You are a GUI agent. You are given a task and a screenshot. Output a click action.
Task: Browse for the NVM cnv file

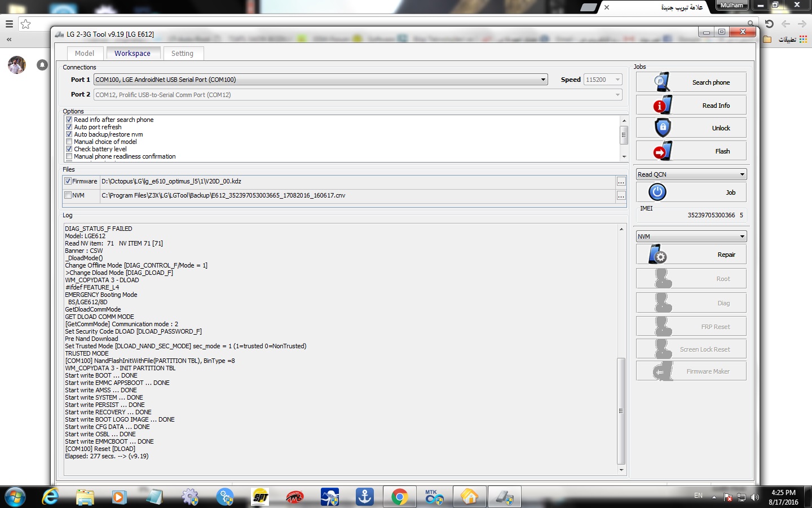pos(621,195)
